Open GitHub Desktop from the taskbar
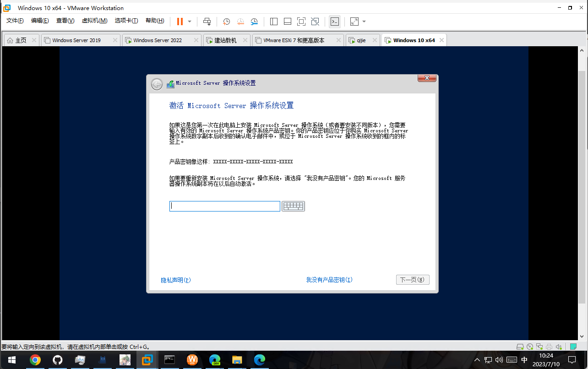588x369 pixels. 57,360
